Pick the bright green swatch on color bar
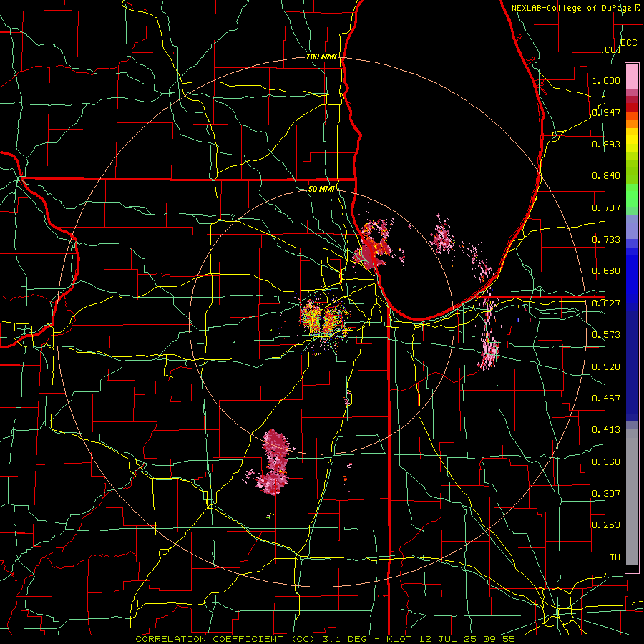Image resolution: width=644 pixels, height=644 pixels. coord(632,196)
